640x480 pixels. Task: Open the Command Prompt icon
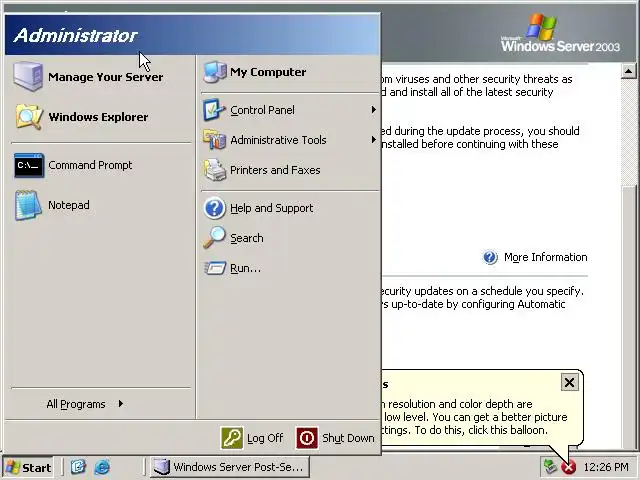coord(29,165)
